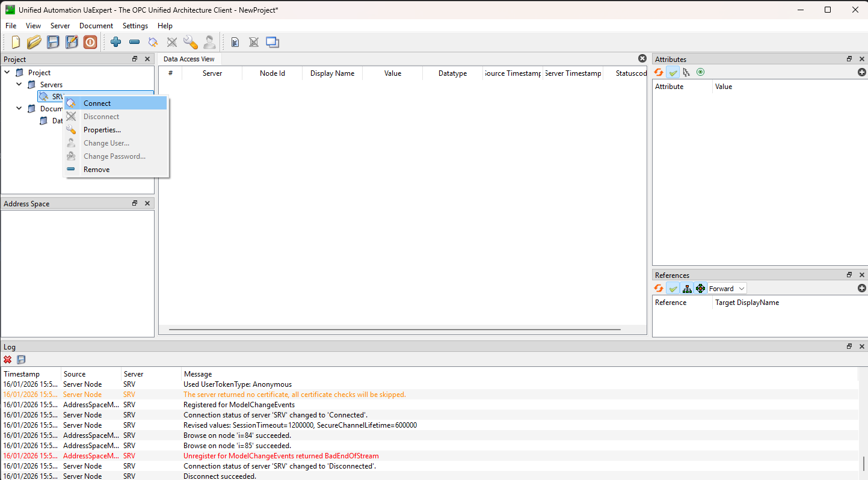Open server properties with the wrench icon
Image resolution: width=868 pixels, height=480 pixels.
pyautogui.click(x=191, y=42)
